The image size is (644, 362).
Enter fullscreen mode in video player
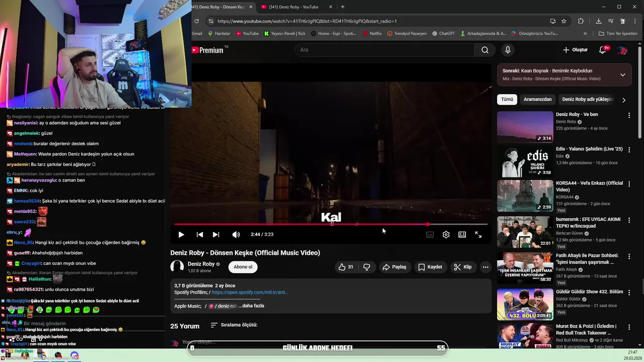click(x=478, y=234)
